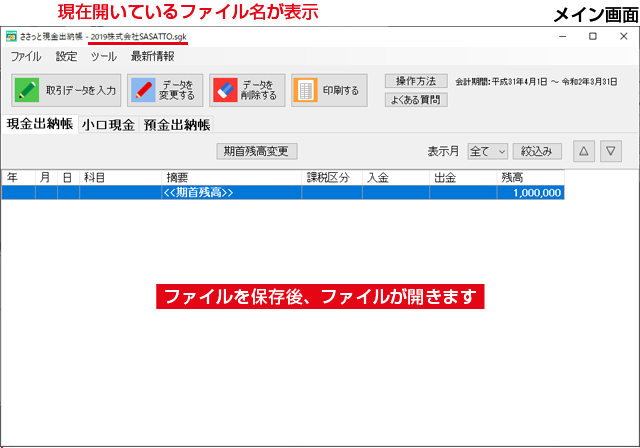Click the eraser データを削除する icon

point(225,90)
